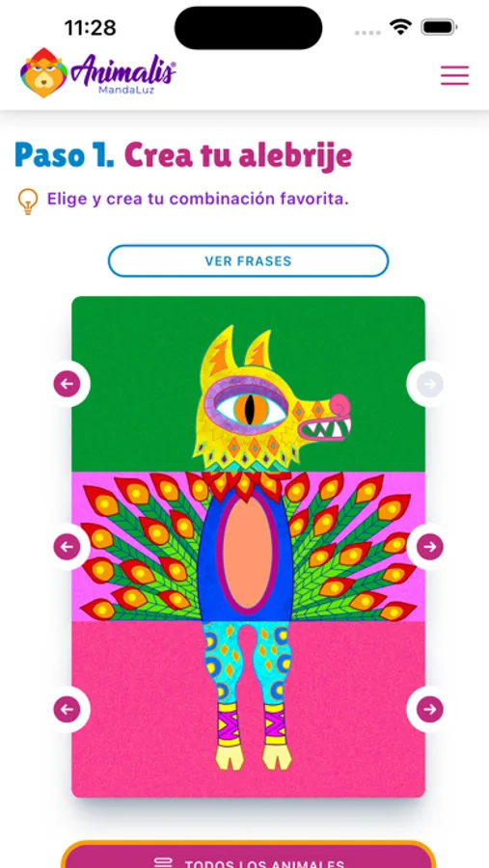The width and height of the screenshot is (489, 868).
Task: Show previous head with left arrow
Action: coord(67,384)
